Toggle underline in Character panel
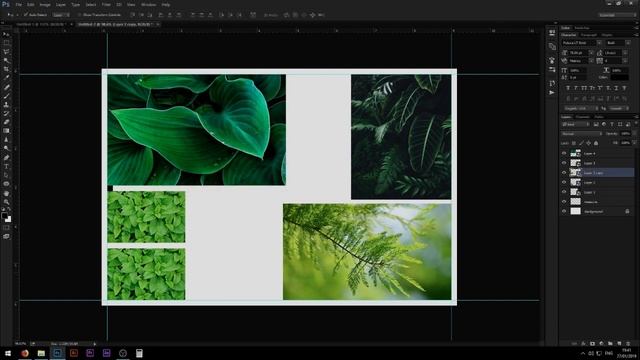Viewport: 640px width, 360px height. (616, 88)
